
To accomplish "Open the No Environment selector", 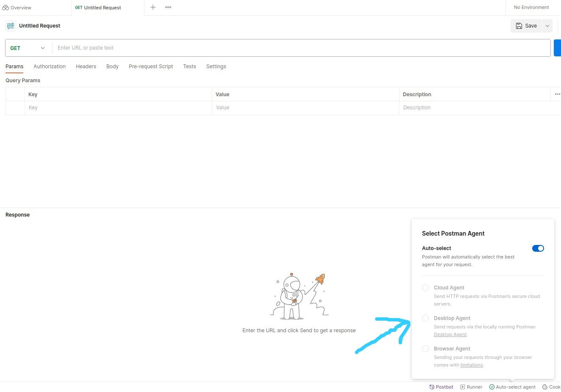I will point(531,7).
